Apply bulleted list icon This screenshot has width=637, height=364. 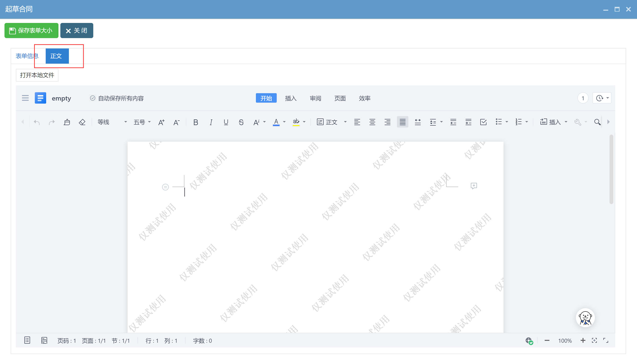coord(499,122)
